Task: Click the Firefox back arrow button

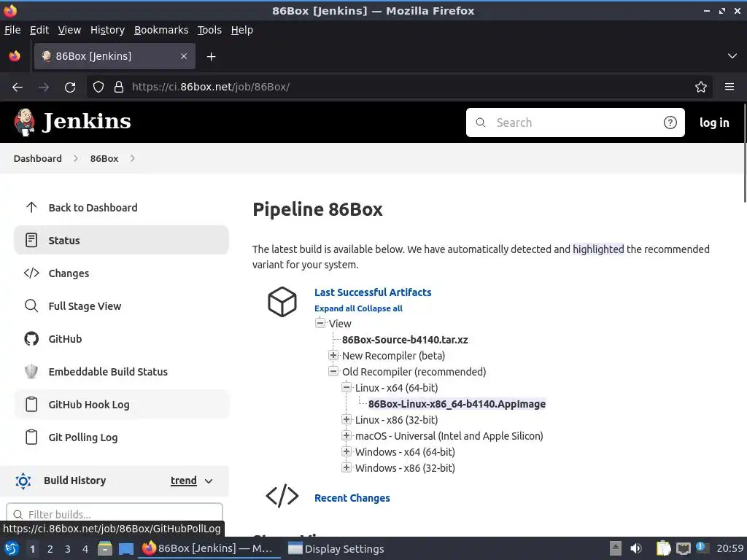Action: [18, 87]
